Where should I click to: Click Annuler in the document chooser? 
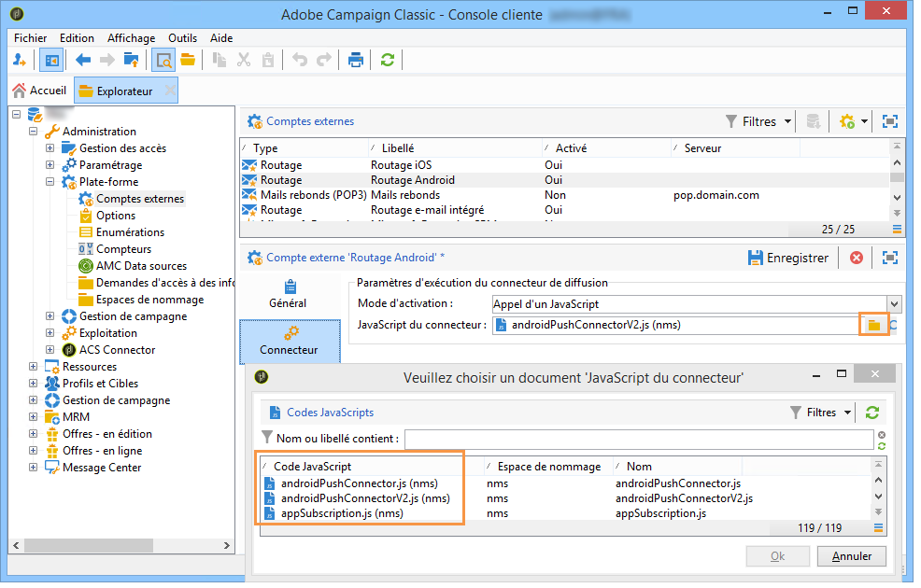852,556
